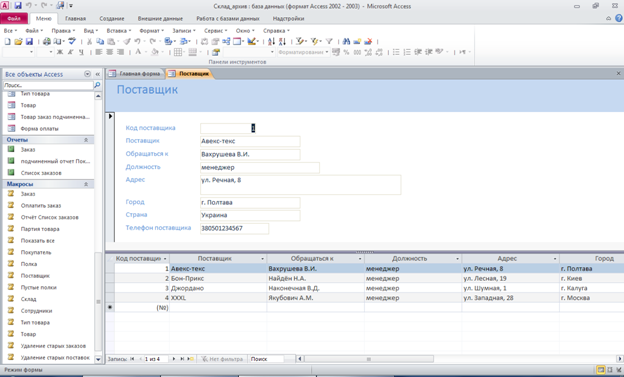Image resolution: width=624 pixels, height=377 pixels.
Task: Click the Open folder toolbar icon
Action: coord(18,41)
